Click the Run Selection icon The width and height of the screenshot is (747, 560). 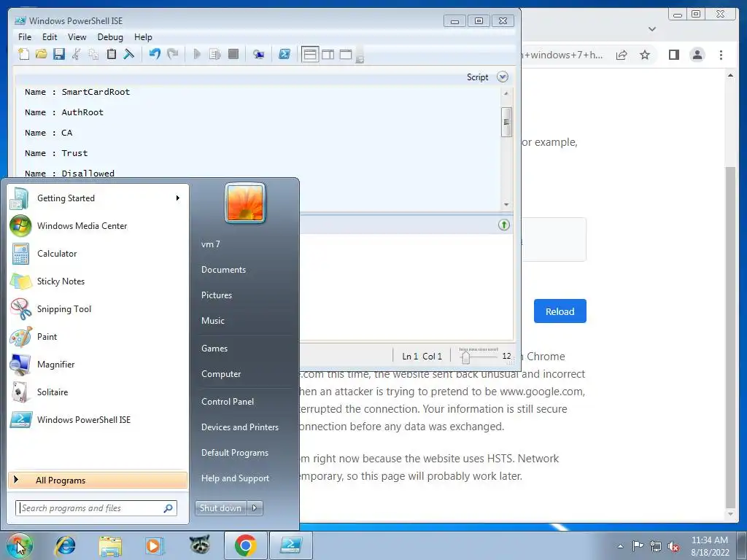(215, 54)
